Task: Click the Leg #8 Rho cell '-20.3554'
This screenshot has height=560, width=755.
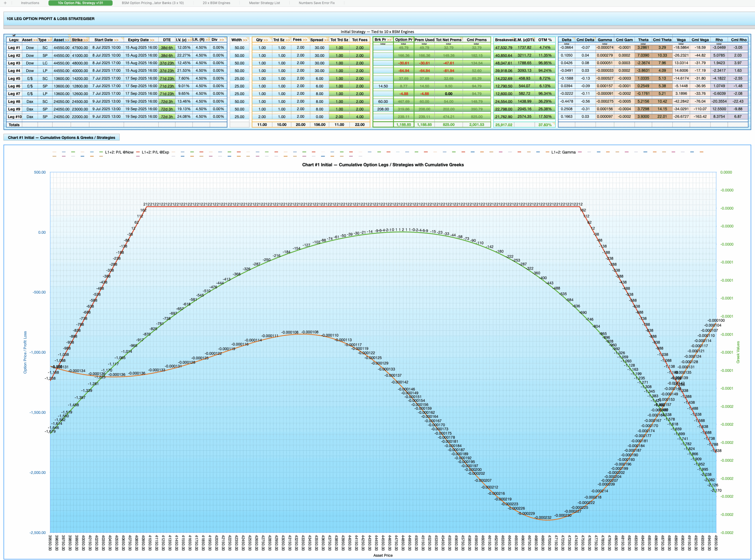Action: pyautogui.click(x=719, y=102)
